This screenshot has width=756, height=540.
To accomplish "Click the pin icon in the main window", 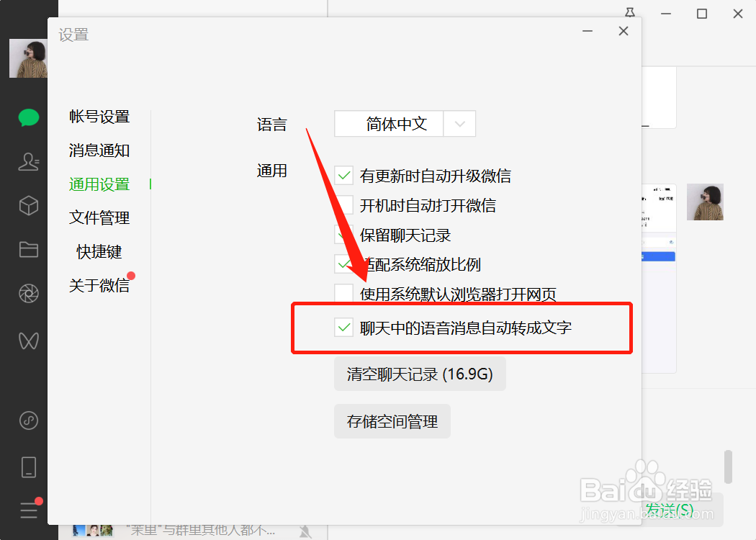I will click(630, 12).
